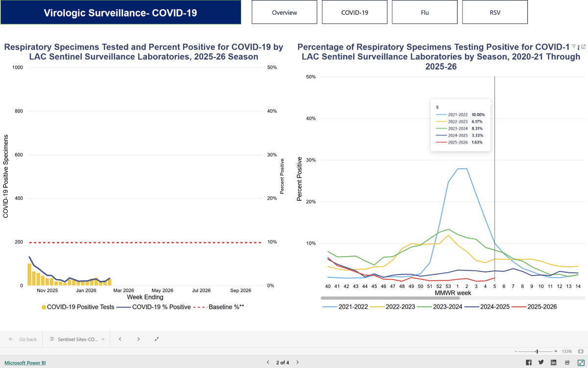Image resolution: width=588 pixels, height=368 pixels.
Task: Click the 'Week Ending' axis title
Action: (x=145, y=297)
